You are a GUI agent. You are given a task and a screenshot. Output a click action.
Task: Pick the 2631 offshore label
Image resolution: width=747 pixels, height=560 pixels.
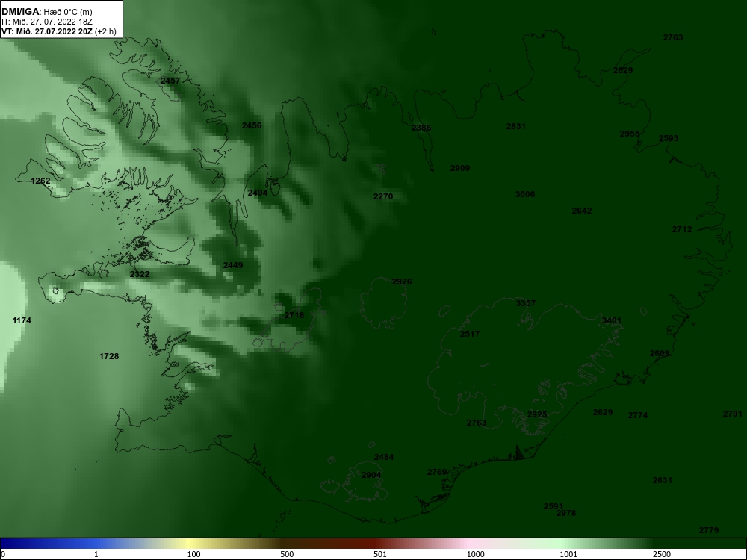click(x=662, y=480)
